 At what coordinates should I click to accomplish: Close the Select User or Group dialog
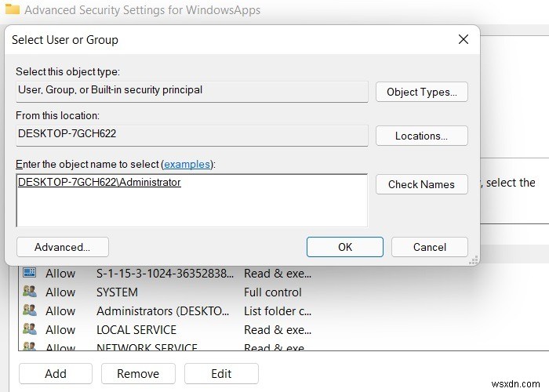(x=464, y=39)
